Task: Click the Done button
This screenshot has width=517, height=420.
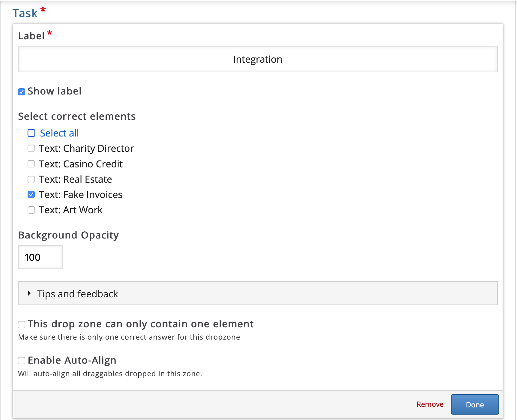Action: point(475,404)
